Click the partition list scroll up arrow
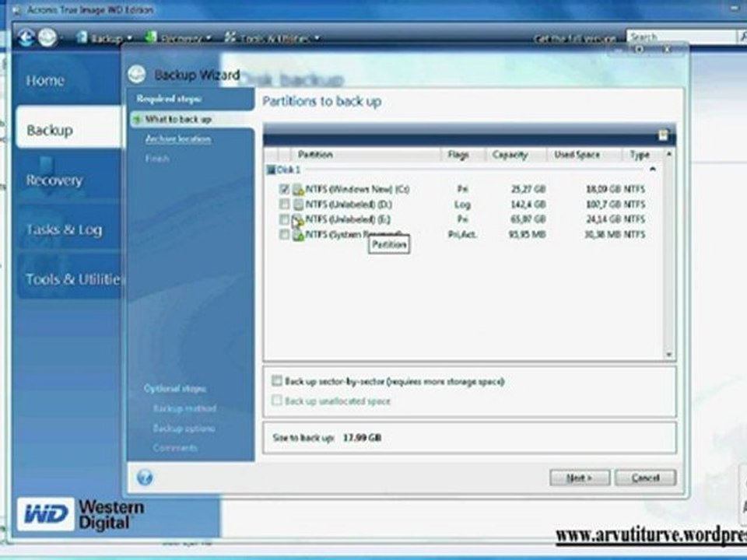The image size is (747, 560). [x=669, y=154]
